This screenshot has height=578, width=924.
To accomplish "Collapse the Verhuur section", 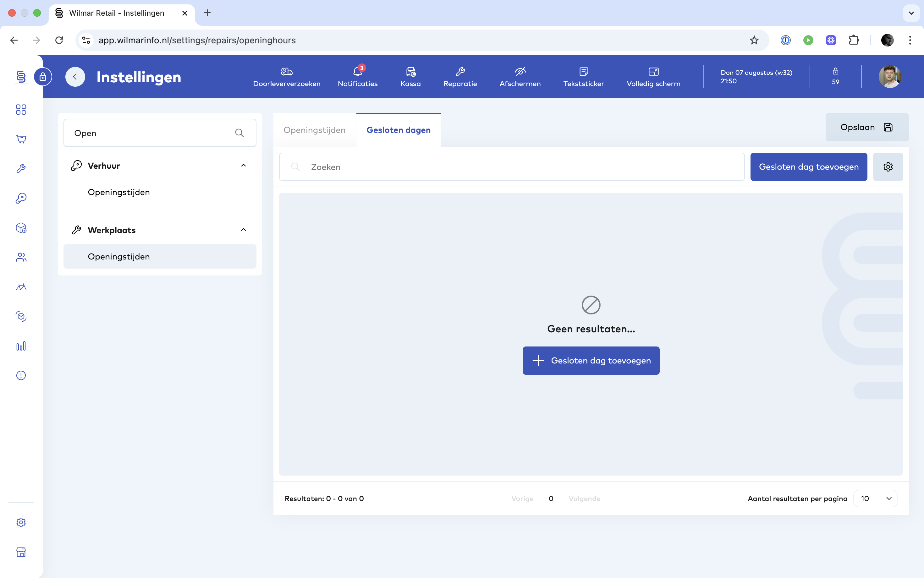I will 243,166.
